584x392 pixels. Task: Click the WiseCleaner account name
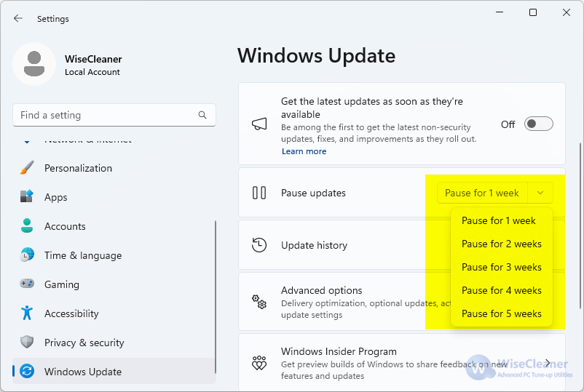93,59
